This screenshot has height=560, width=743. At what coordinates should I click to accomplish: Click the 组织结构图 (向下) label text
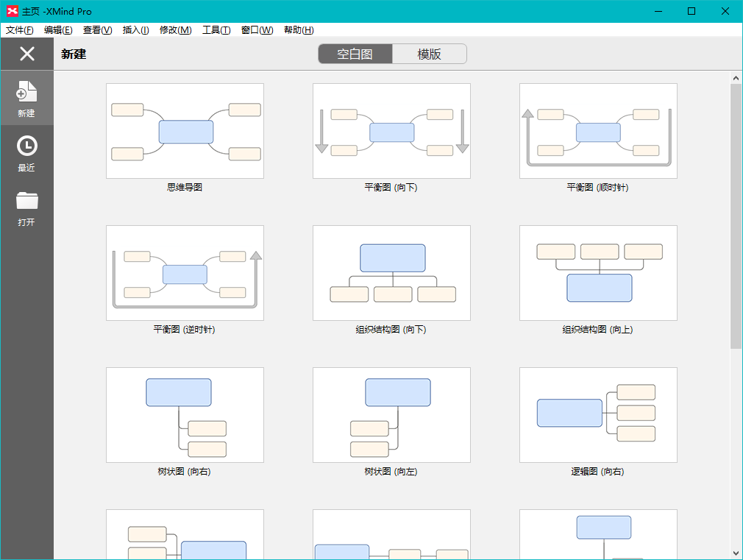[x=391, y=330]
